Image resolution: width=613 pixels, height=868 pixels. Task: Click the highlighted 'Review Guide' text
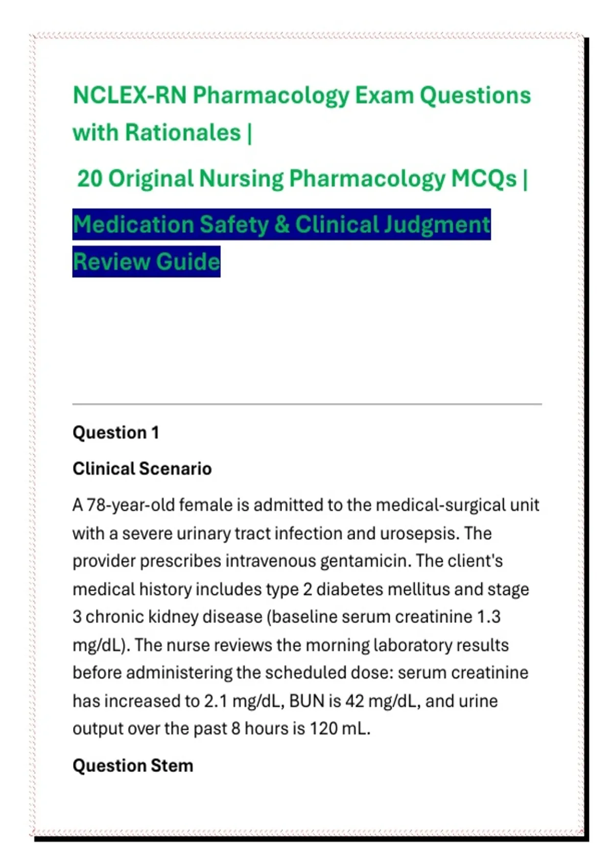tap(147, 262)
